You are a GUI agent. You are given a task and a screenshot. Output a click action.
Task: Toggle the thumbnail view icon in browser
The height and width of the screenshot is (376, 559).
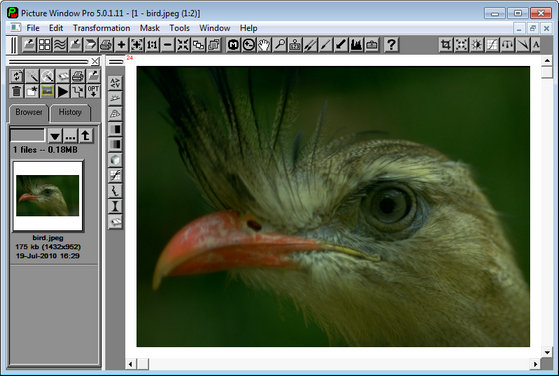[47, 91]
